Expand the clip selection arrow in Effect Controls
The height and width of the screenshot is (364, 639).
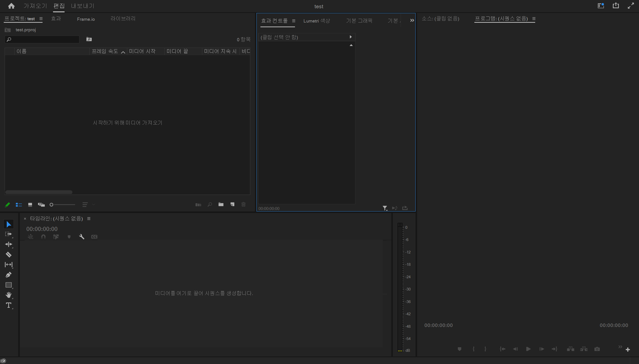click(351, 37)
